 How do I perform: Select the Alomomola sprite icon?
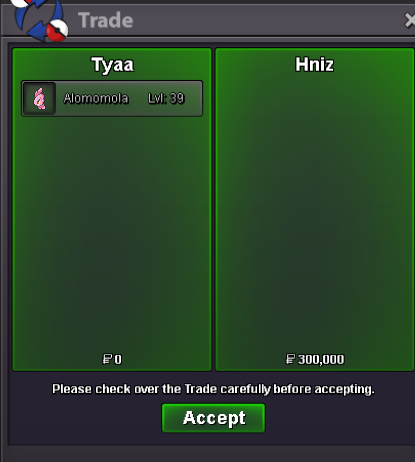click(39, 99)
